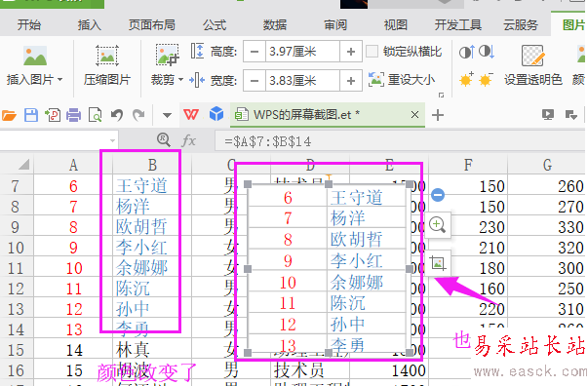Viewport: 588px width, 386px height.
Task: Open the 视图 (View) tab
Action: (396, 25)
